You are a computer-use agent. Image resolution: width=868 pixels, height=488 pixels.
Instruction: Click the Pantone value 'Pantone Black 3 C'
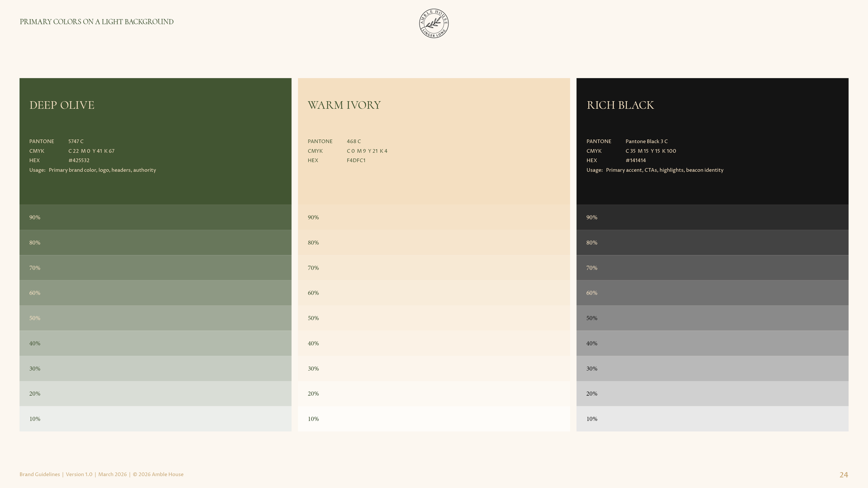tap(646, 141)
